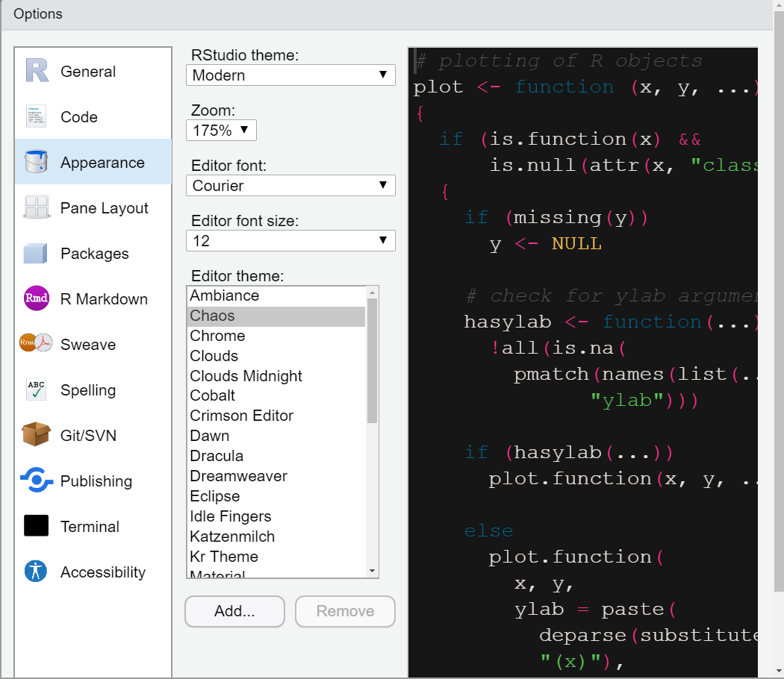This screenshot has height=679, width=784.
Task: Switch to Pane Layout settings
Action: [x=93, y=207]
